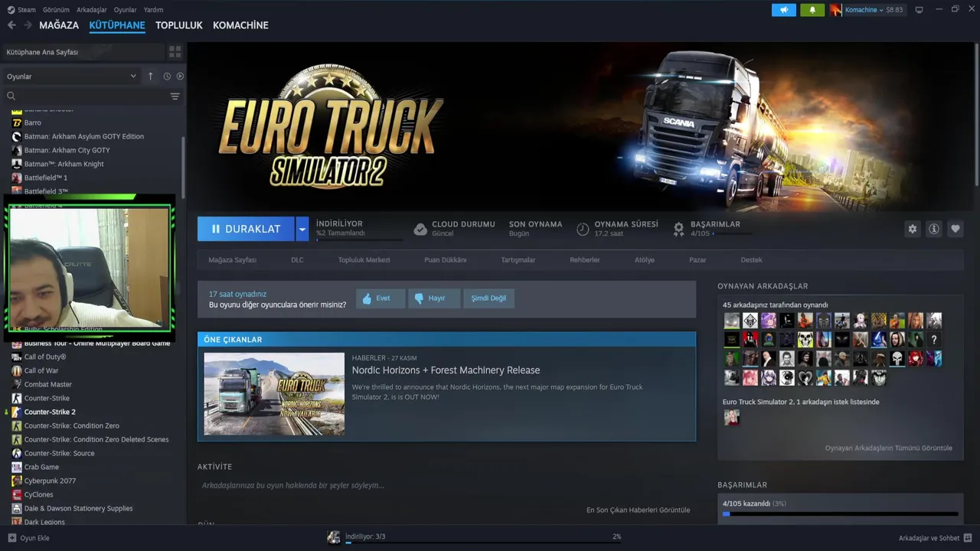Open game settings gear icon
Screen dimensions: 980x551
[912, 229]
